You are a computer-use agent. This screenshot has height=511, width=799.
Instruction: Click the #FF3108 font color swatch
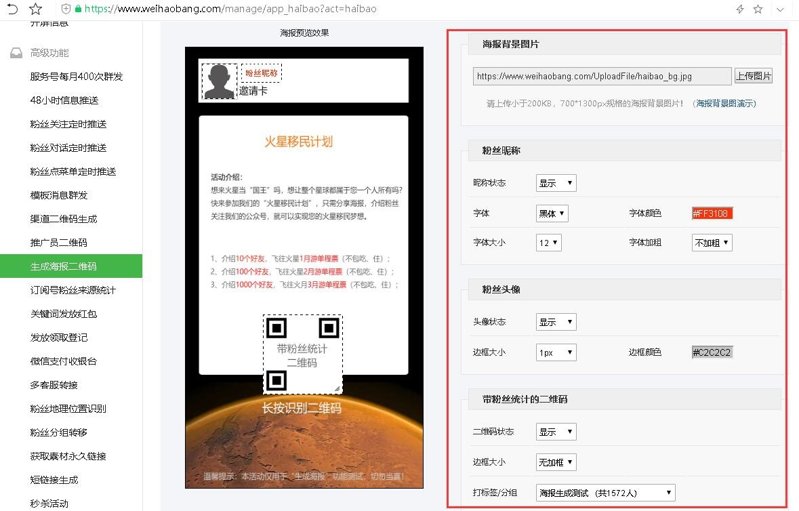click(712, 213)
